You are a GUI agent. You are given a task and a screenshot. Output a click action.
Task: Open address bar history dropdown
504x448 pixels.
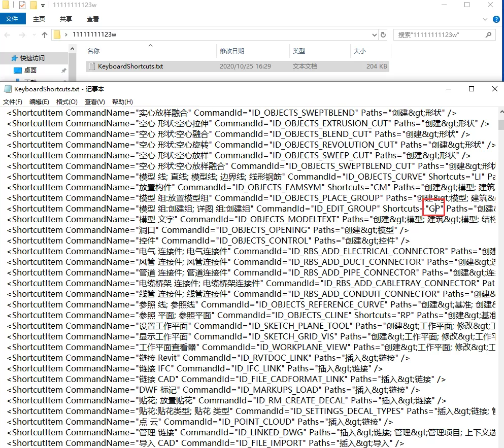tap(374, 35)
